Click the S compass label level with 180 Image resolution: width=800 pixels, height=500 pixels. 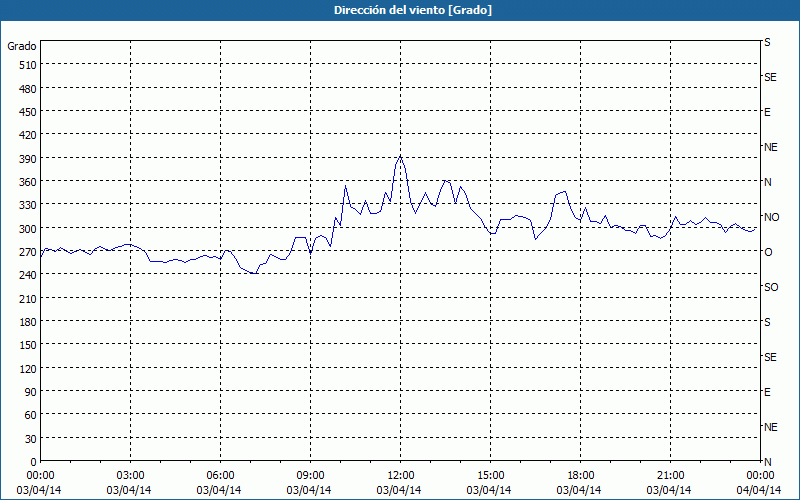(x=767, y=322)
